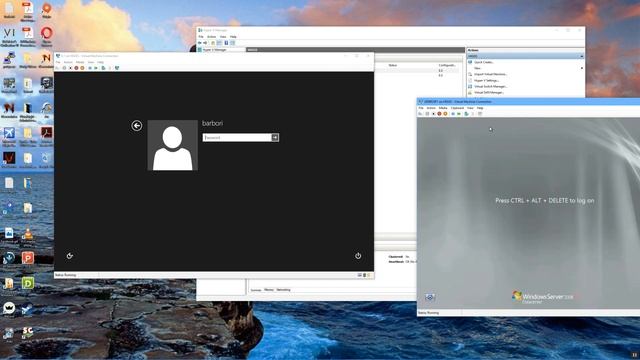Open the power options icon on the login screen
Screen dimensions: 640x360
tap(358, 256)
